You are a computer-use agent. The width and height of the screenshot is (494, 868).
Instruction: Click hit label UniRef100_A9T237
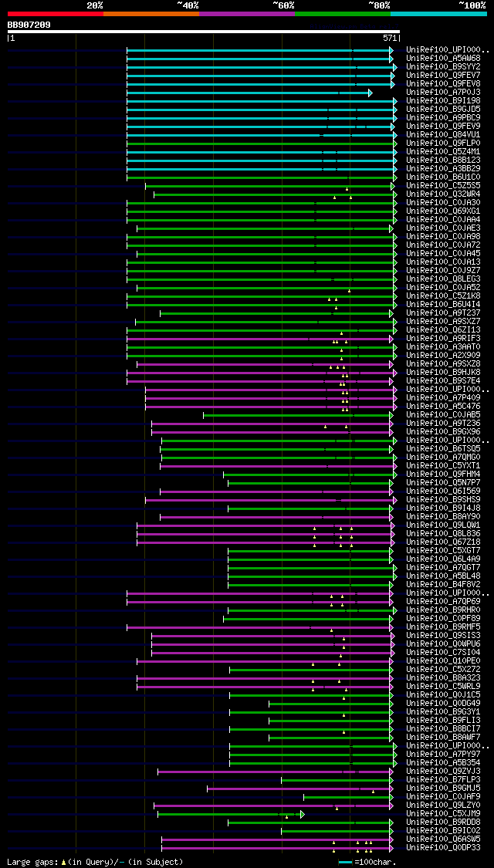click(444, 312)
